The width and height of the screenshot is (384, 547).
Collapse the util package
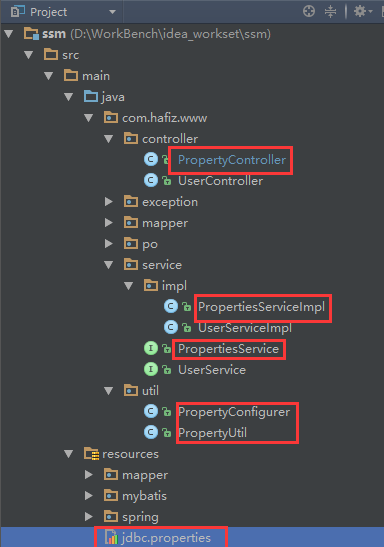(x=109, y=391)
